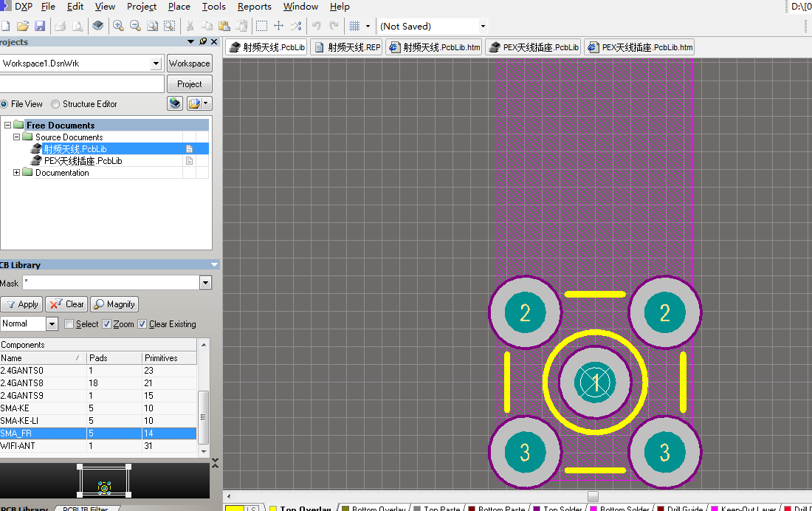Collapse the Free Documents tree node
This screenshot has height=511, width=812.
(x=8, y=125)
